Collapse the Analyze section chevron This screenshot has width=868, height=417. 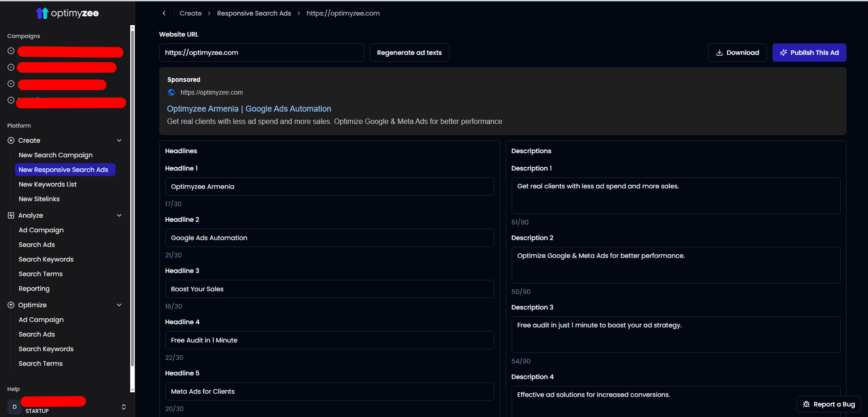[119, 215]
